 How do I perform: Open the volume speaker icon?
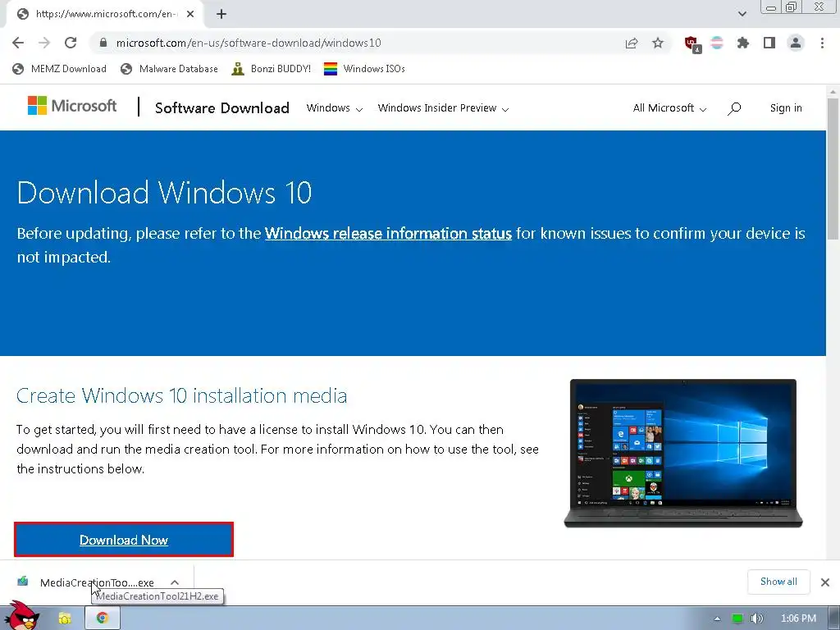756,619
